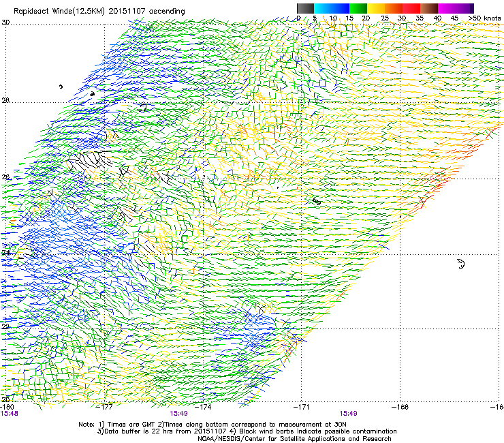Click the note 'Data buffer is 22 hrs'
Screen dimensions: 504x443
(142, 431)
